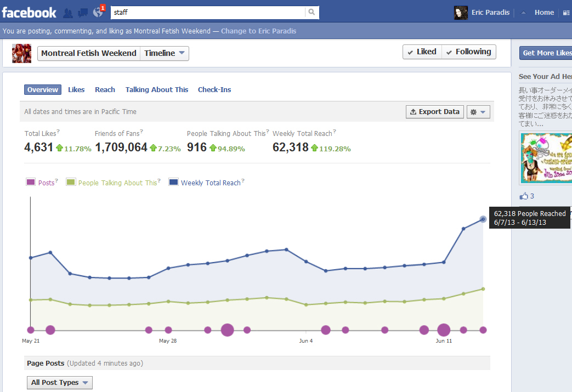
Task: Click the Japanese ad text
Action: pyautogui.click(x=545, y=106)
